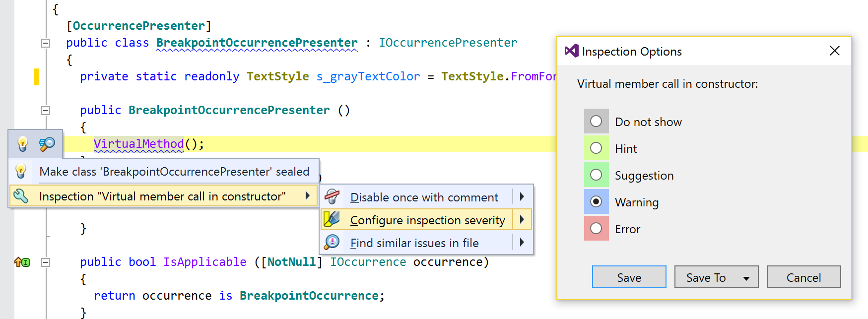Image resolution: width=868 pixels, height=319 pixels.
Task: Click the 'Configure inspection severity' icon
Action: [x=332, y=219]
